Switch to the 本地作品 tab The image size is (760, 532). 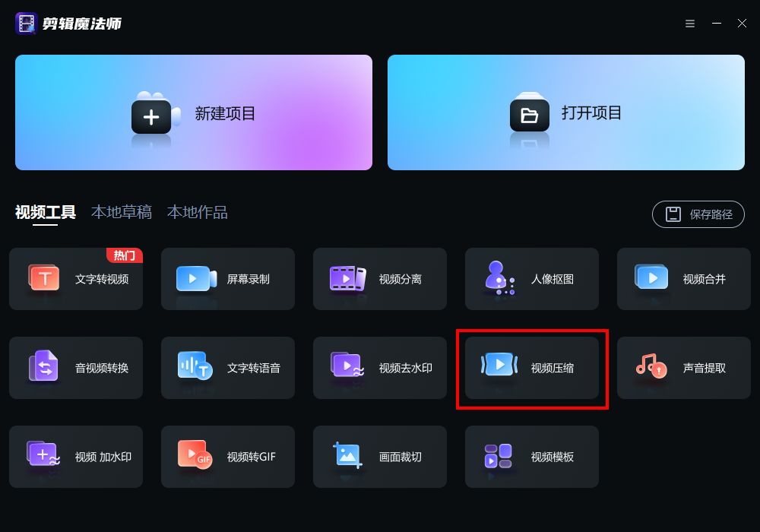point(198,212)
